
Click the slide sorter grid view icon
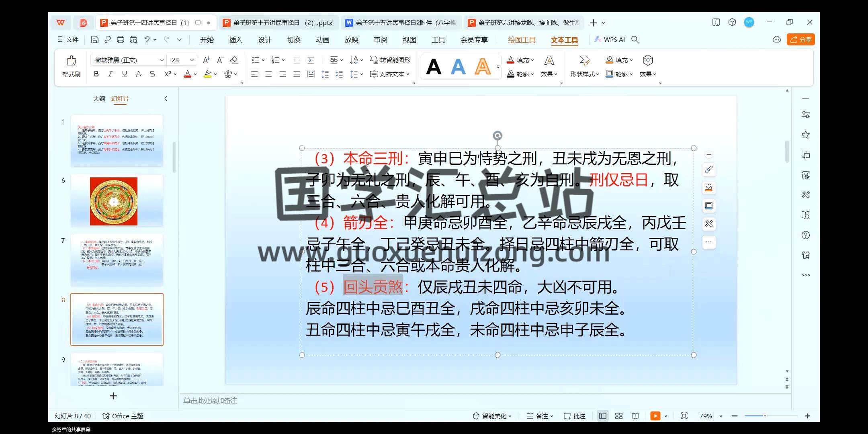point(619,416)
